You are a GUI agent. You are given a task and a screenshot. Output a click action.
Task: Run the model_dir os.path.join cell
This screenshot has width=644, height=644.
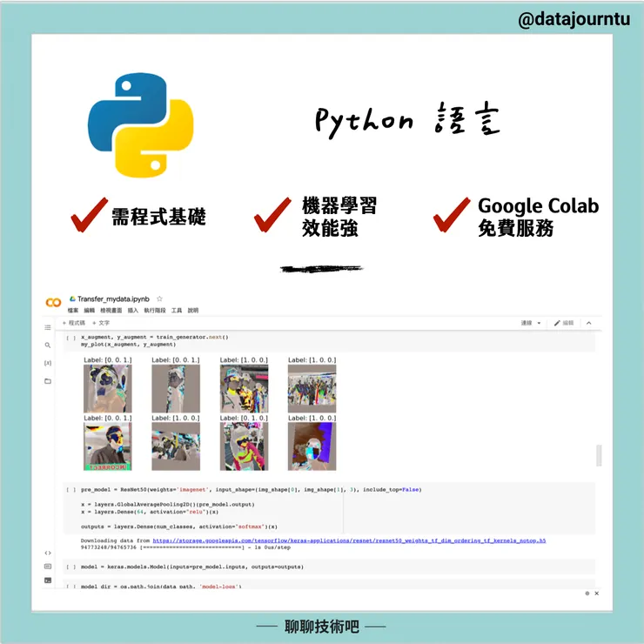pyautogui.click(x=71, y=587)
